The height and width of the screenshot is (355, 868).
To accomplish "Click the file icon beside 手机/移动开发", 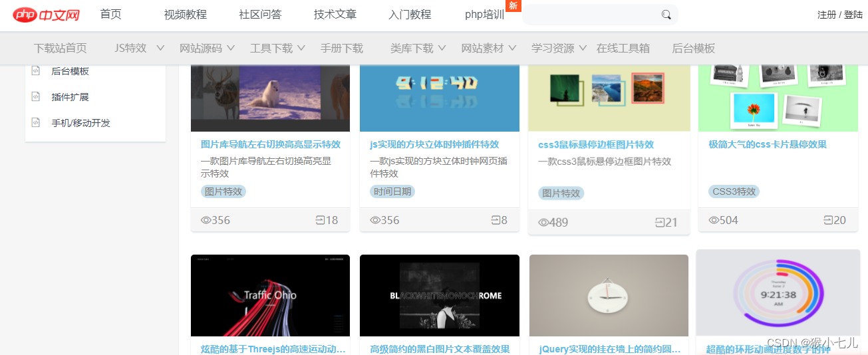I will (x=36, y=122).
